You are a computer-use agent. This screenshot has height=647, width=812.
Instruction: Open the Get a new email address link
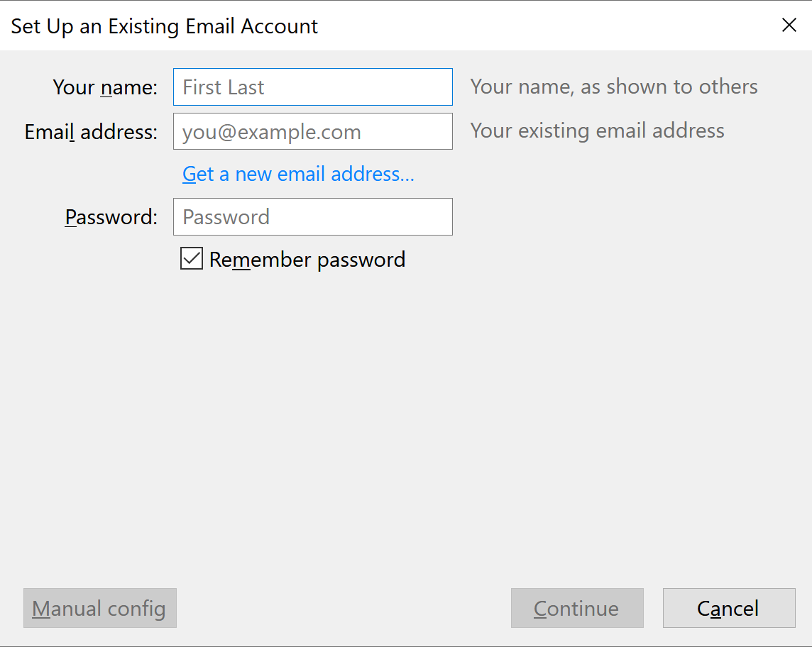click(x=298, y=174)
